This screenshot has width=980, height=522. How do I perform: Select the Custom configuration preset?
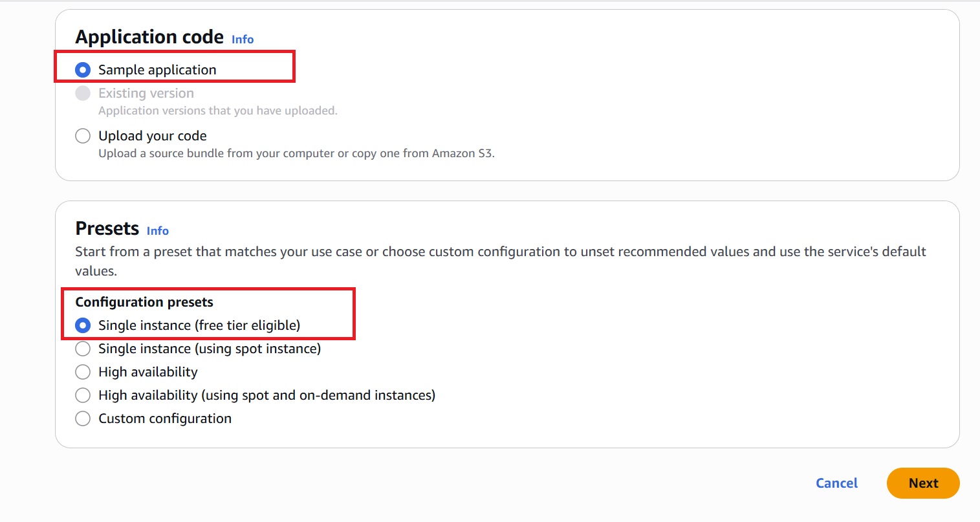pos(83,419)
